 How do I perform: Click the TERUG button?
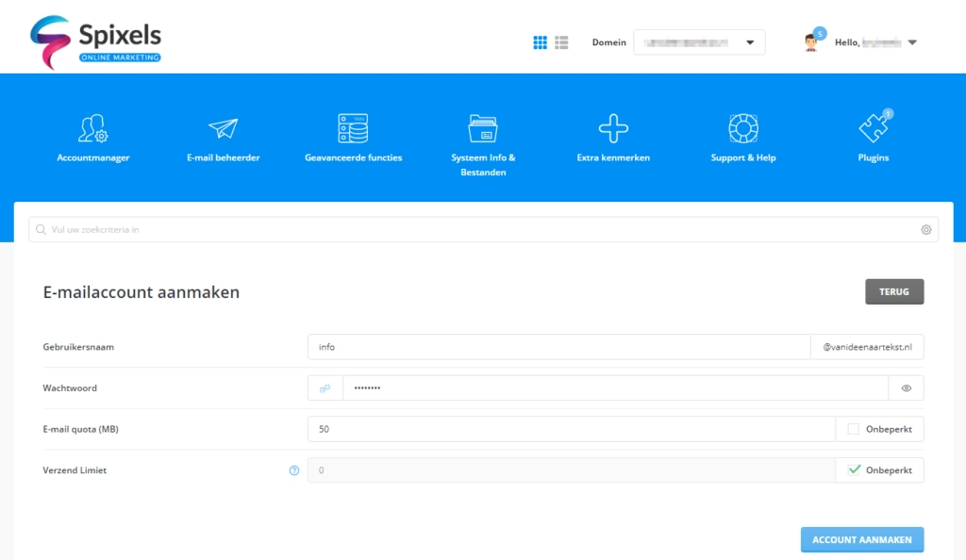[894, 291]
